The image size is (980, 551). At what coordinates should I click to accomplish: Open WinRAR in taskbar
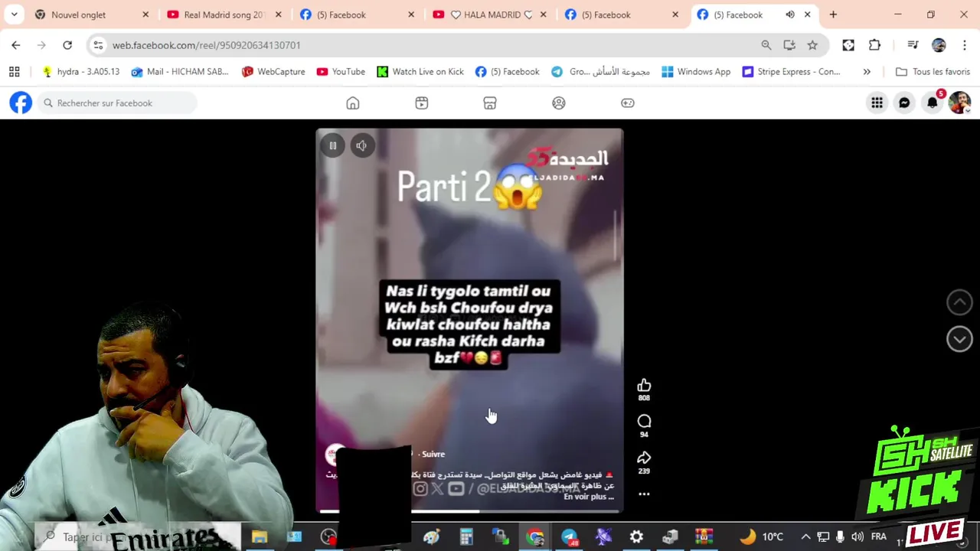tap(704, 536)
